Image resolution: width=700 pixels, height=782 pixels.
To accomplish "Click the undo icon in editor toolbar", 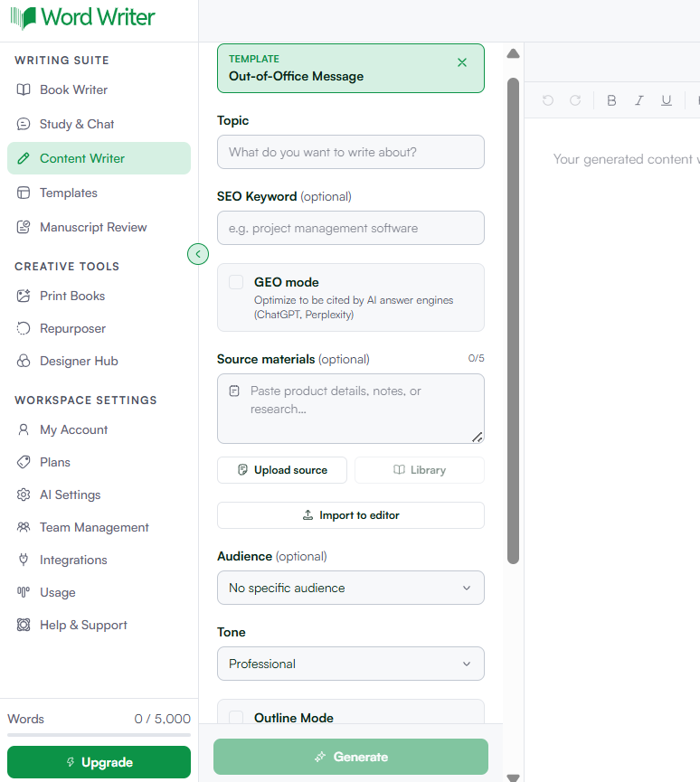I will 548,100.
